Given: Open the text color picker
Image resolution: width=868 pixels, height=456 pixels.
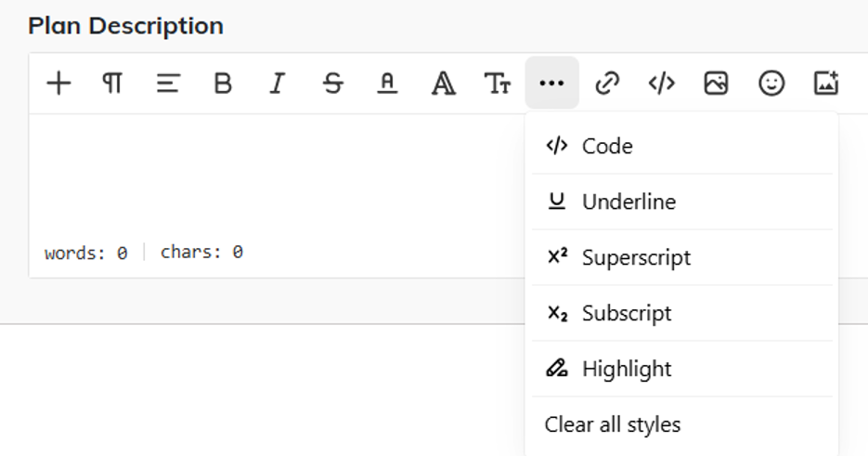Looking at the screenshot, I should (387, 84).
